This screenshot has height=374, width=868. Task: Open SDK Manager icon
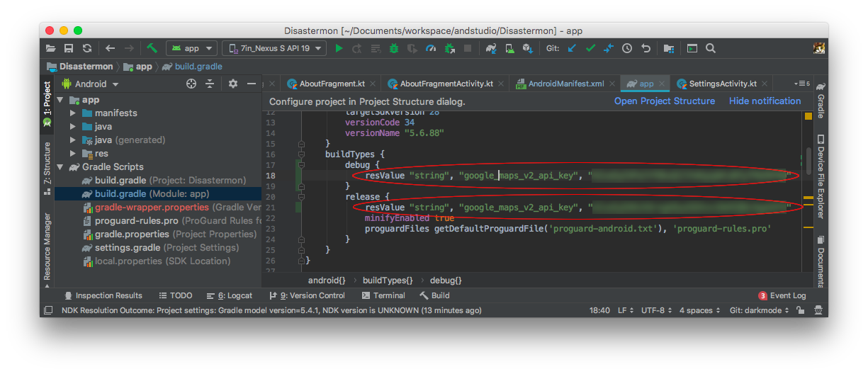point(527,48)
